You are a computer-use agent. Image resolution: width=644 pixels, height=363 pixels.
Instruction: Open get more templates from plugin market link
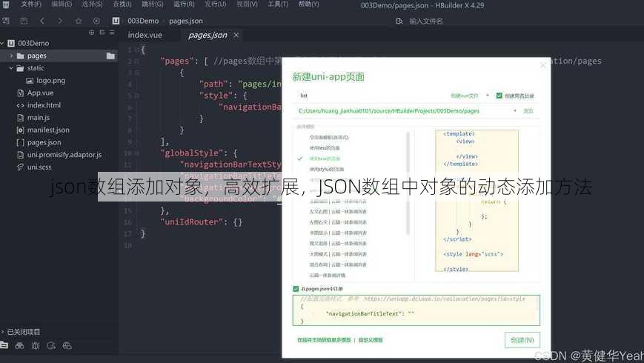click(324, 340)
